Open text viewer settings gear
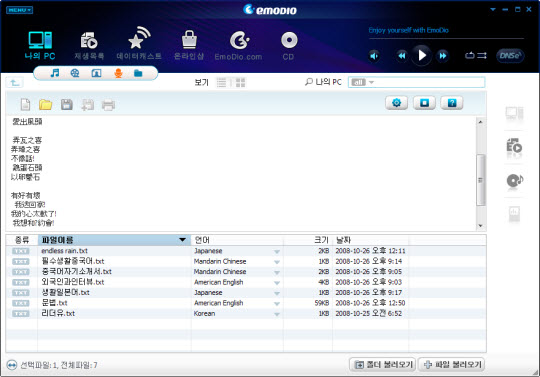 (397, 103)
